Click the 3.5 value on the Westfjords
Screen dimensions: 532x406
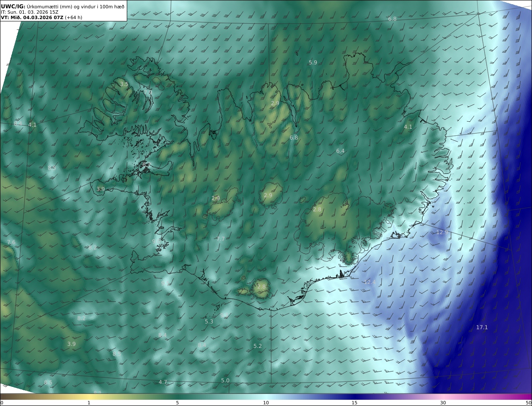pyautogui.click(x=124, y=84)
